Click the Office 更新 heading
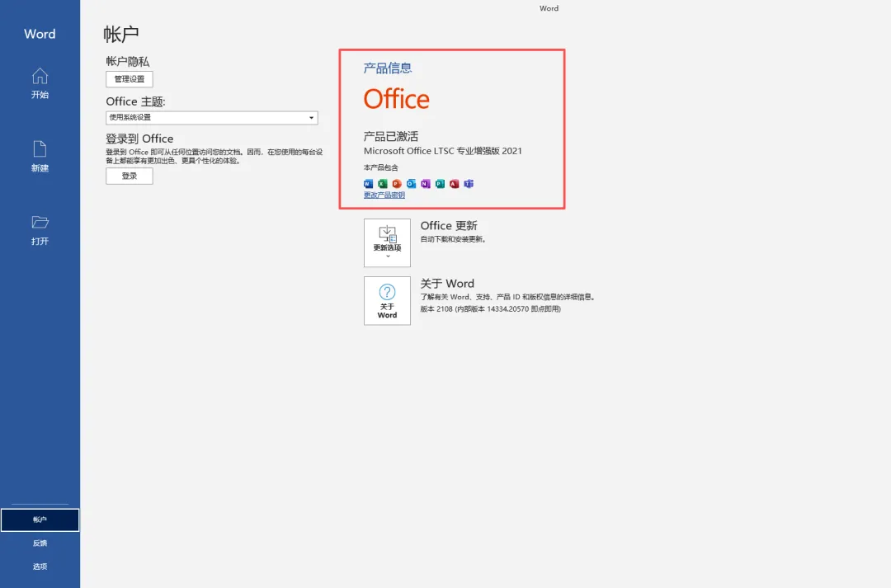Image resolution: width=891 pixels, height=588 pixels. click(x=449, y=225)
